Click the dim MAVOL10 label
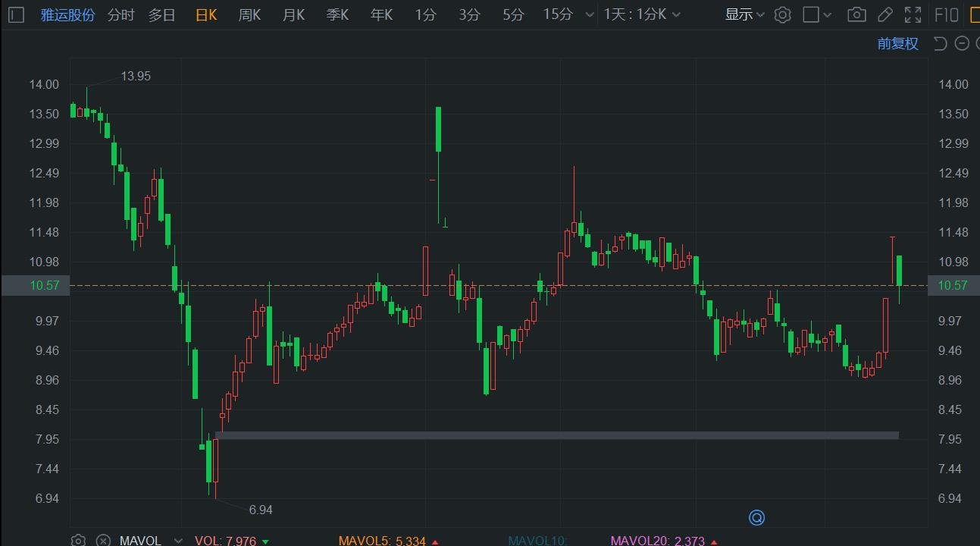 click(537, 541)
